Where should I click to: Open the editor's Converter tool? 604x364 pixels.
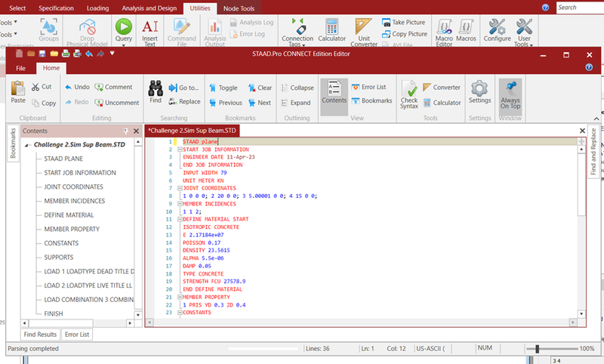click(x=442, y=88)
